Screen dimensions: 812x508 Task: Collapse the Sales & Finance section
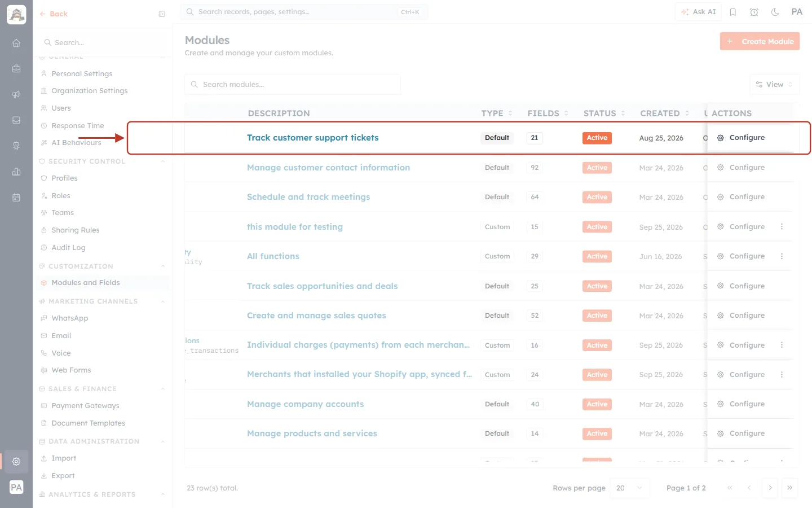(163, 389)
